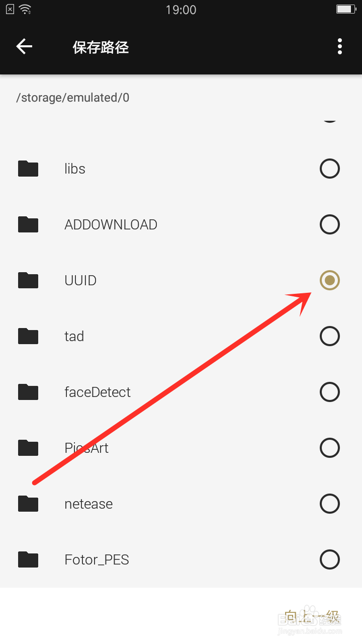Image resolution: width=362 pixels, height=644 pixels.
Task: Click the ADDOWNLOAD folder icon
Action: [x=28, y=224]
